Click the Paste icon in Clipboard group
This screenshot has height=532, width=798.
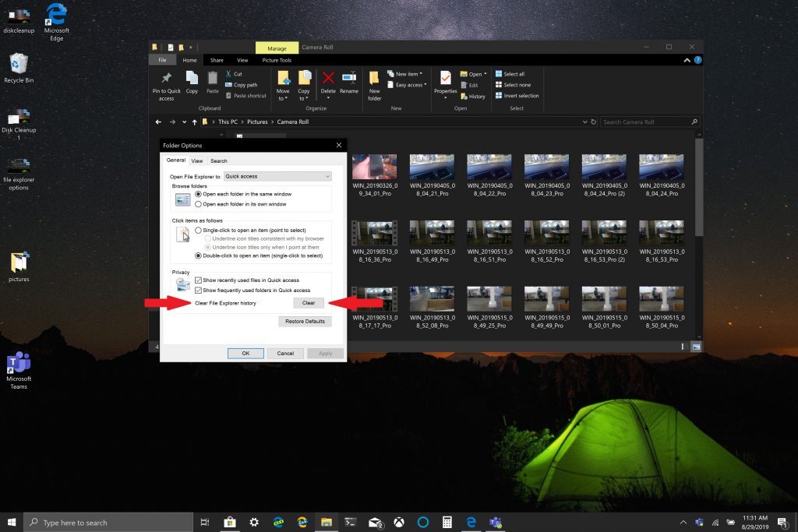click(212, 79)
